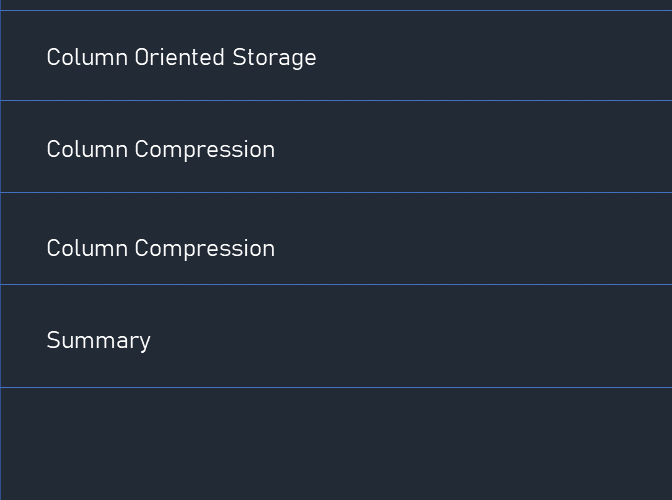Click blank space right of Column Oriented Storage
The height and width of the screenshot is (500, 672).
click(x=493, y=56)
